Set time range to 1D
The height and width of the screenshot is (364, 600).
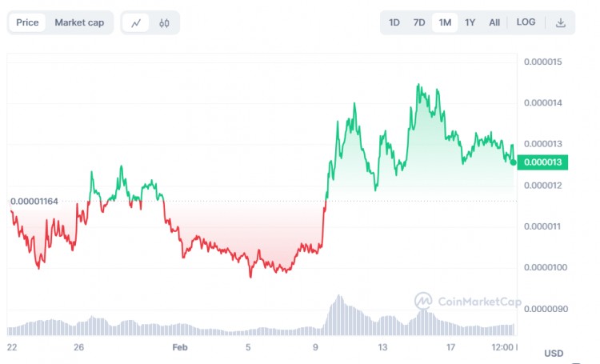(x=394, y=22)
